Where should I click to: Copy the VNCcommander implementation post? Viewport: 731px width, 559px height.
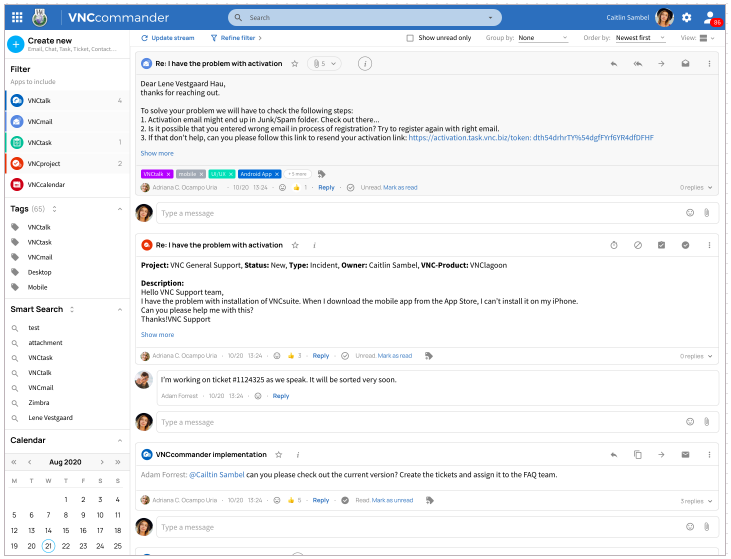tap(637, 455)
